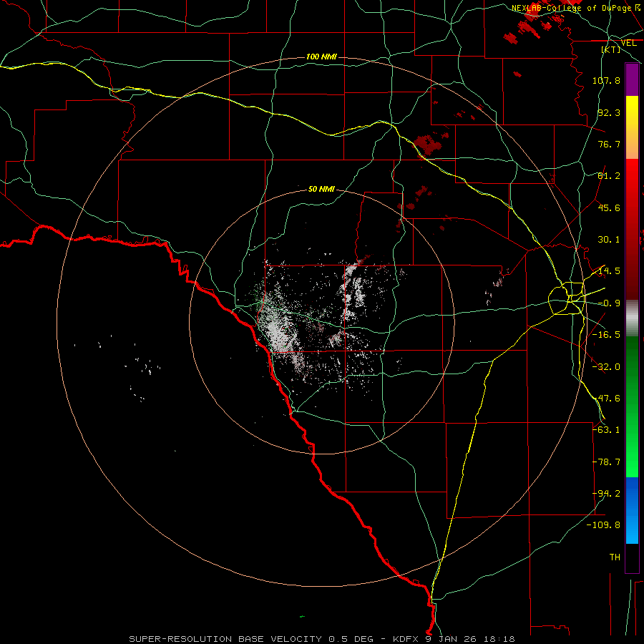
Task: Select the 14.5 velocity scale value
Action: [609, 271]
